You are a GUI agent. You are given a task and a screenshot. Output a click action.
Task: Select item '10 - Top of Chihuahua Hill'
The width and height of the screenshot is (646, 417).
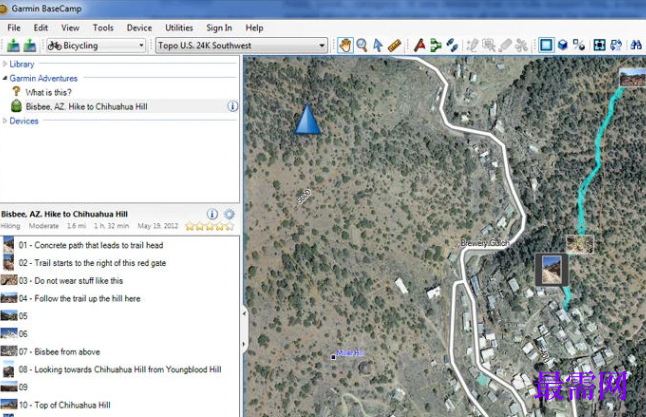coord(119,405)
